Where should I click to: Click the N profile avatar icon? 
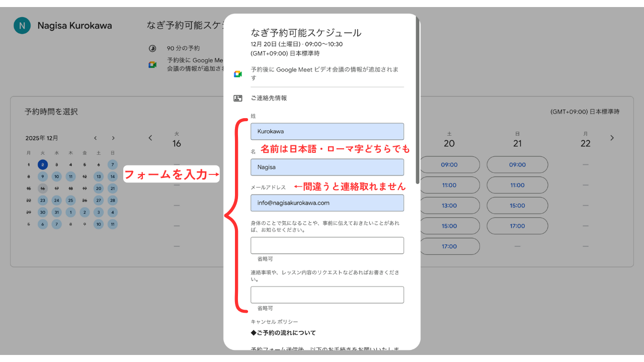(x=22, y=26)
